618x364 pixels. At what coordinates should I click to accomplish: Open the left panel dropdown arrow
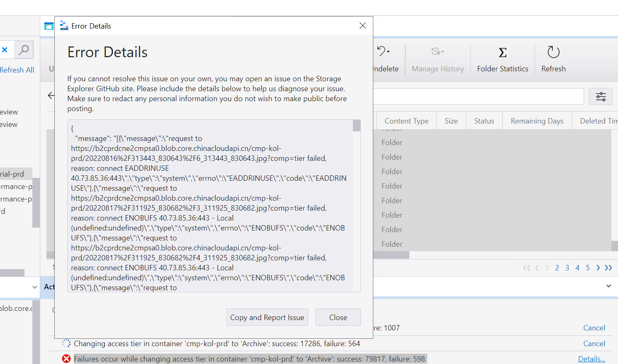click(34, 287)
